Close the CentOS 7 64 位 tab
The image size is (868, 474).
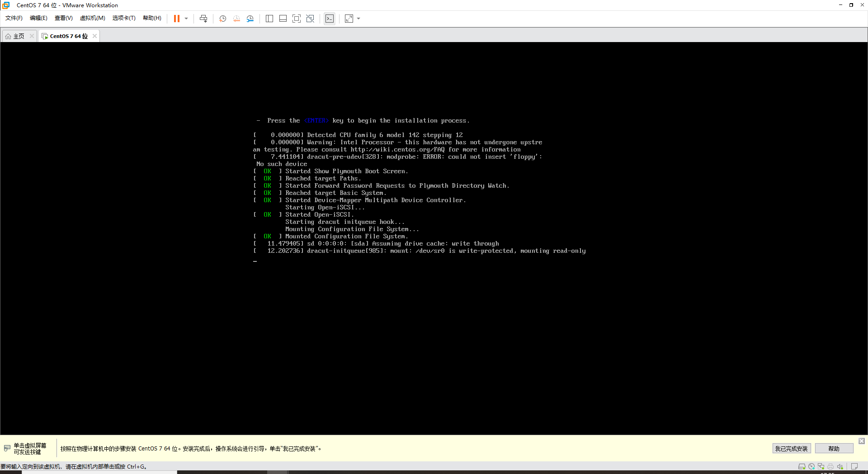pyautogui.click(x=94, y=36)
